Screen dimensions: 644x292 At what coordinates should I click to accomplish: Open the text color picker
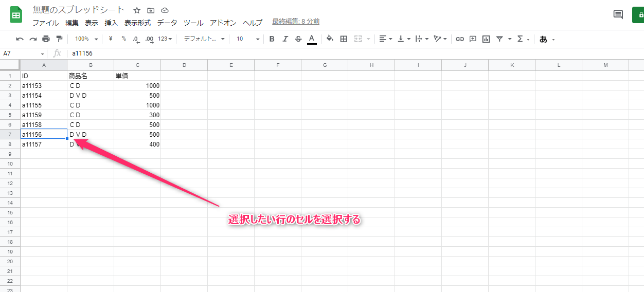pyautogui.click(x=312, y=39)
